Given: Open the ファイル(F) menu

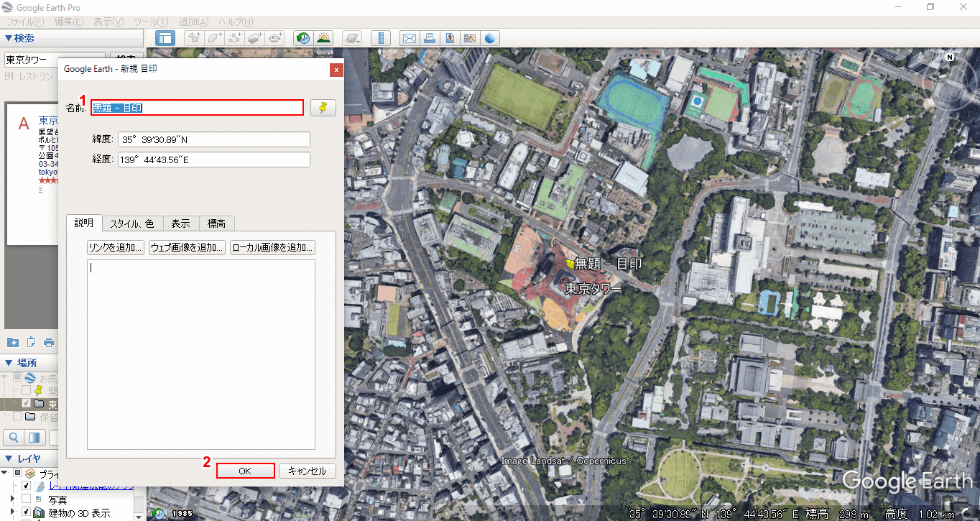Looking at the screenshot, I should click(x=25, y=22).
